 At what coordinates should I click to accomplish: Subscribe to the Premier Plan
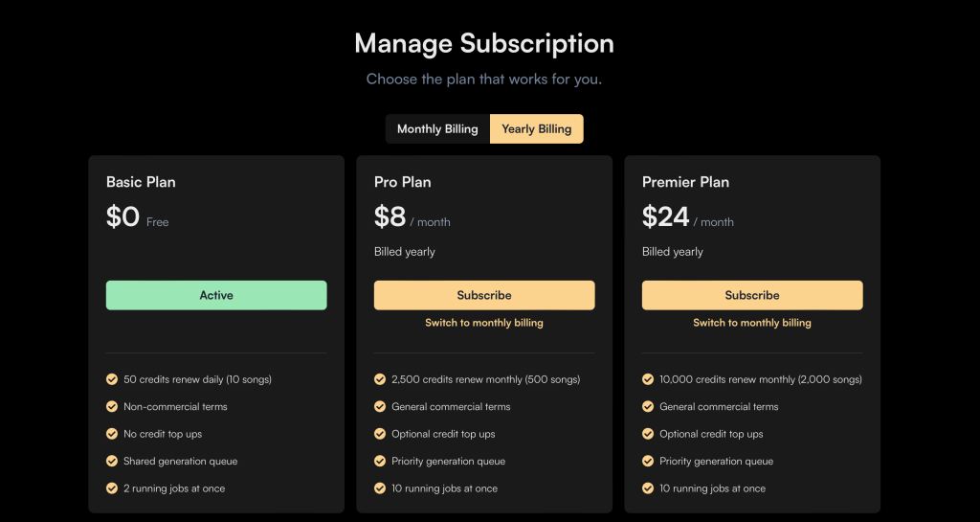point(752,295)
